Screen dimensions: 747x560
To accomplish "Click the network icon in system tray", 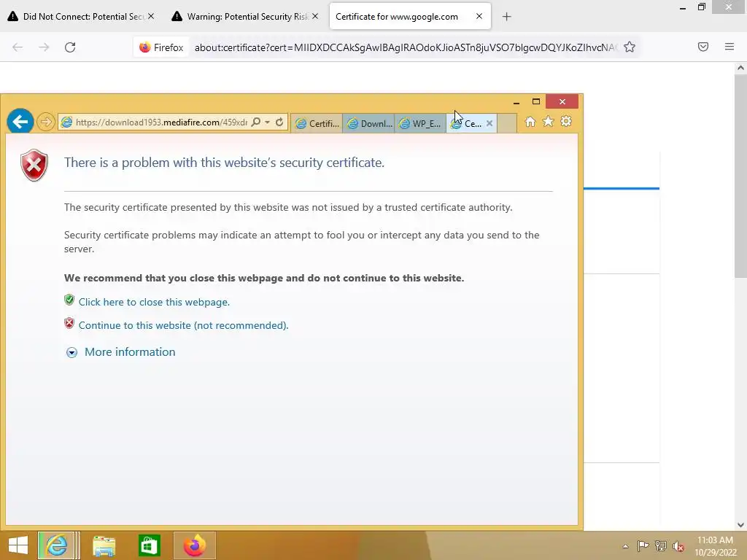I will [x=661, y=546].
